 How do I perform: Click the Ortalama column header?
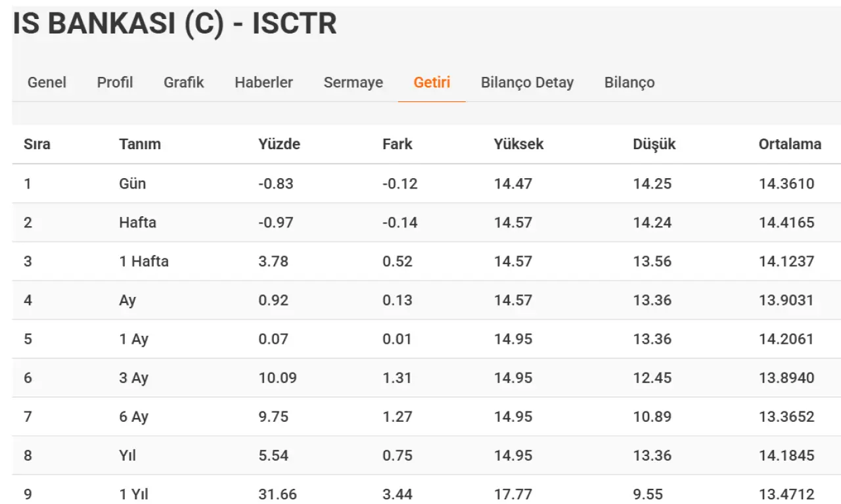click(790, 145)
